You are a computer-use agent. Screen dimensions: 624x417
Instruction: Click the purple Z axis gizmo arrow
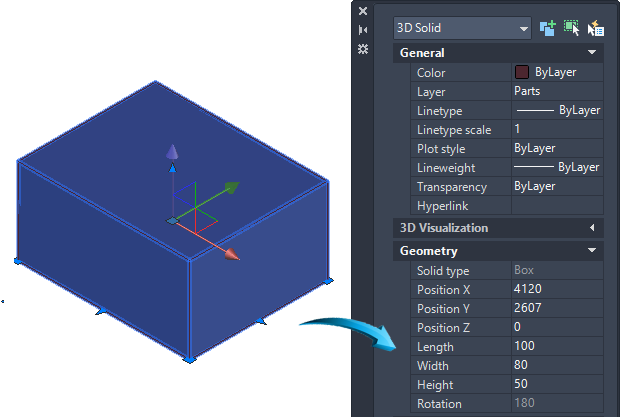tap(172, 152)
